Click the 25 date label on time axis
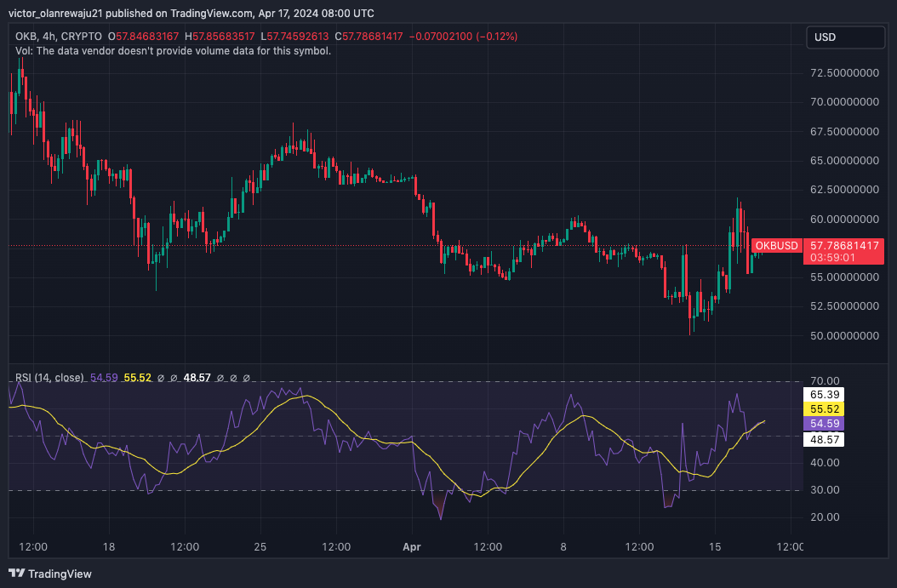 (x=261, y=545)
